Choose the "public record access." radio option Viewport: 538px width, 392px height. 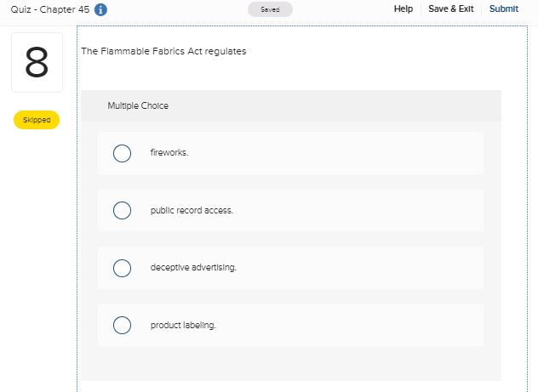point(123,210)
